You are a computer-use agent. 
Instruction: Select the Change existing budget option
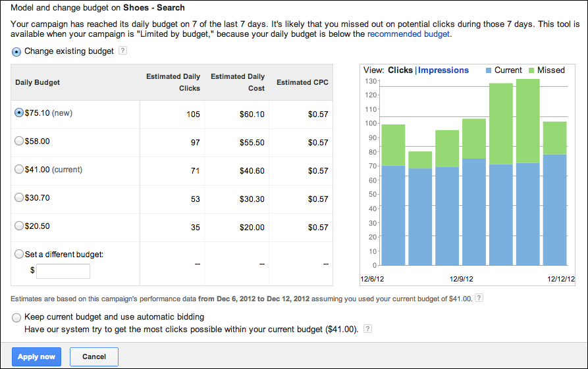pyautogui.click(x=16, y=51)
